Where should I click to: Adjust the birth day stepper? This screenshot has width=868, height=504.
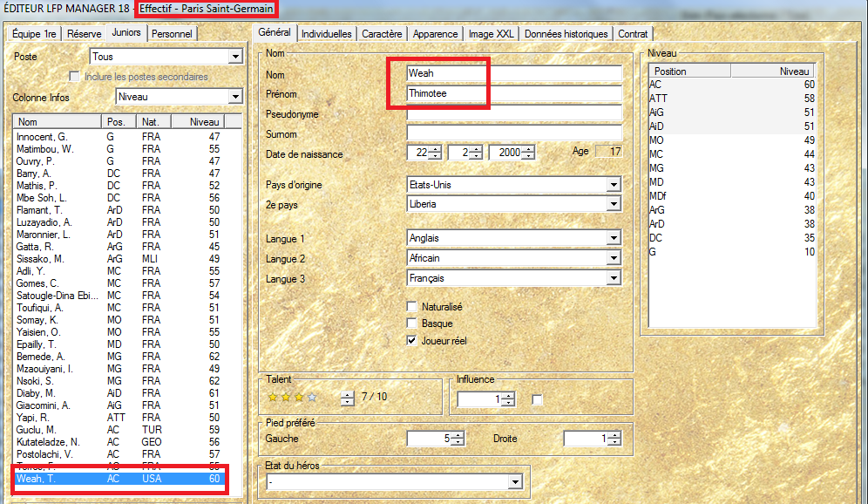tap(435, 153)
